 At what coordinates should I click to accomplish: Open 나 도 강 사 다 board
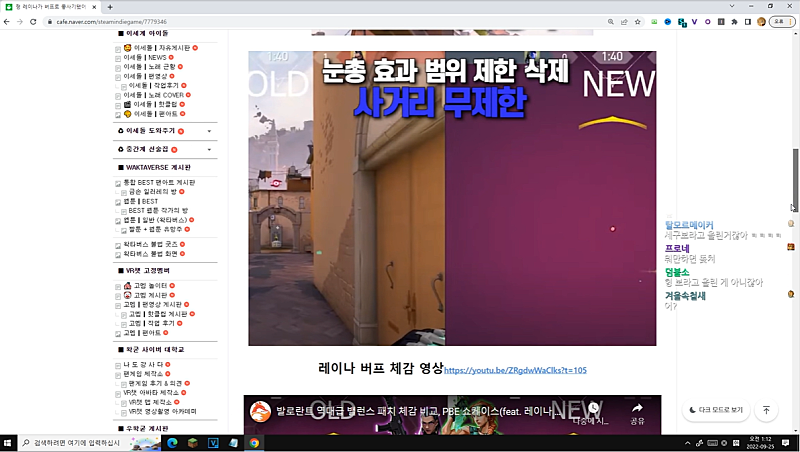tap(143, 365)
